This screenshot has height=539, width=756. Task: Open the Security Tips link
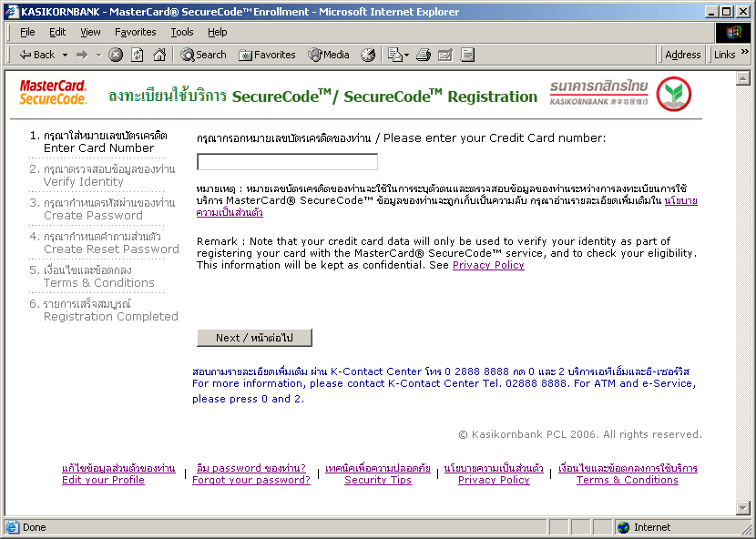tap(378, 480)
